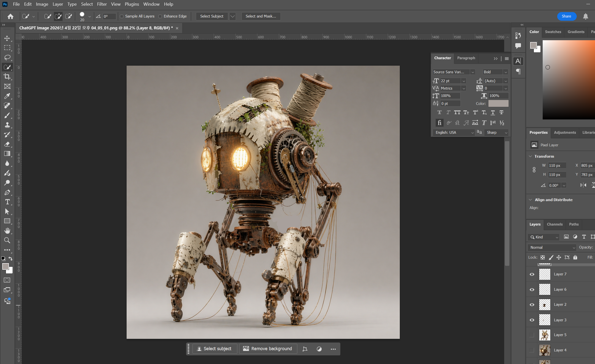Select the Move tool
The width and height of the screenshot is (595, 364).
(x=7, y=38)
